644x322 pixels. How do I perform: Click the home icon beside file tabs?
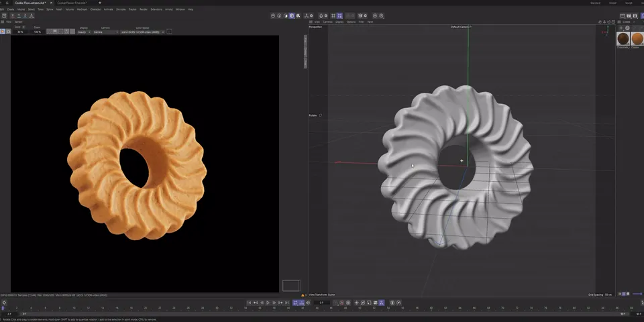pos(7,3)
